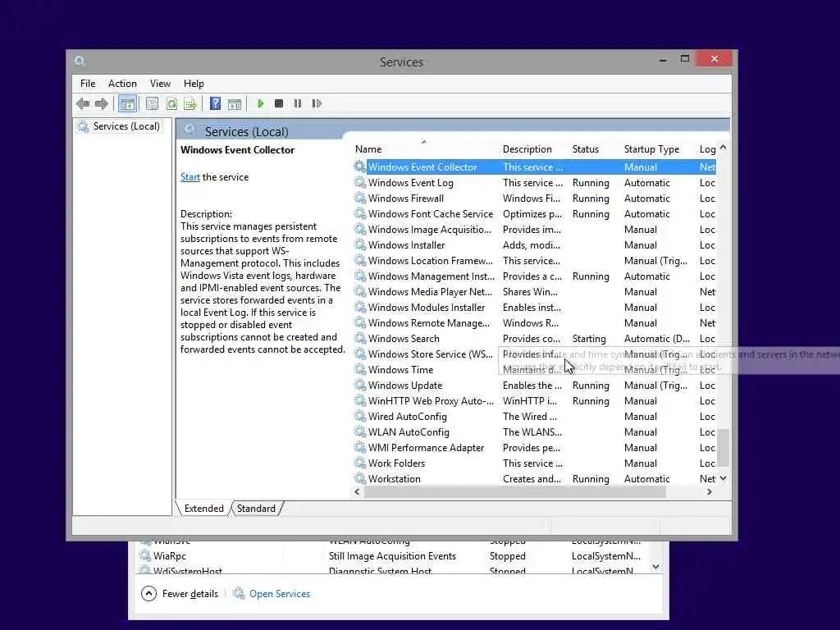Select the Windows Store Service row
This screenshot has width=840, height=630.
pos(534,354)
